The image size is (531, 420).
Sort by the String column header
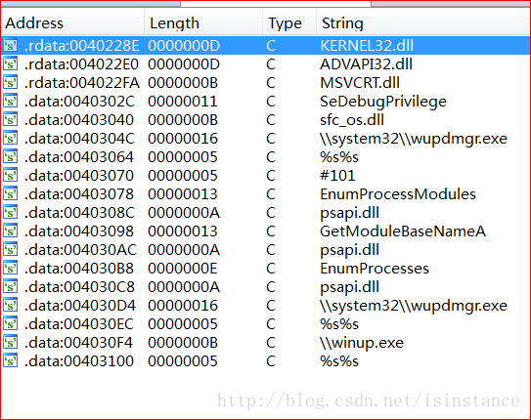423,23
